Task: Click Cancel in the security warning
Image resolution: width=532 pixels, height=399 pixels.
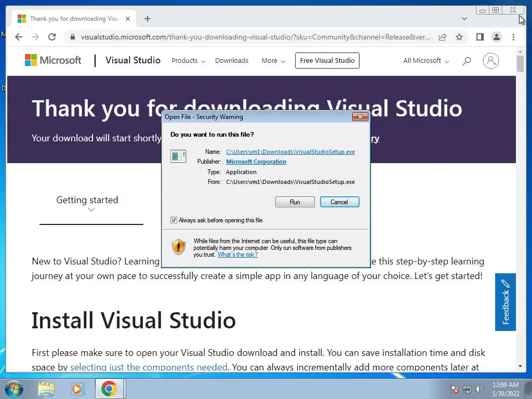Action: pyautogui.click(x=339, y=202)
